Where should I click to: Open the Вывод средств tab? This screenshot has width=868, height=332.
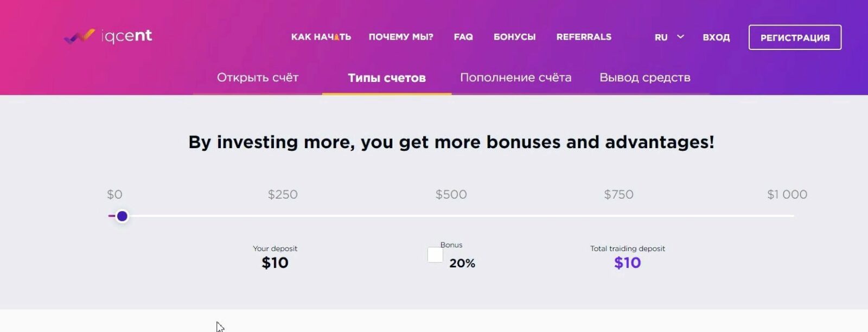coord(644,78)
